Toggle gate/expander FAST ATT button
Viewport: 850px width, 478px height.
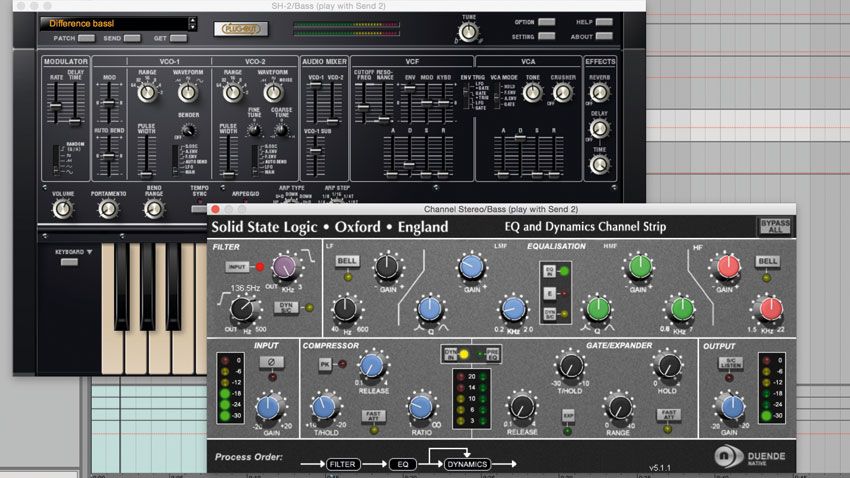(668, 415)
